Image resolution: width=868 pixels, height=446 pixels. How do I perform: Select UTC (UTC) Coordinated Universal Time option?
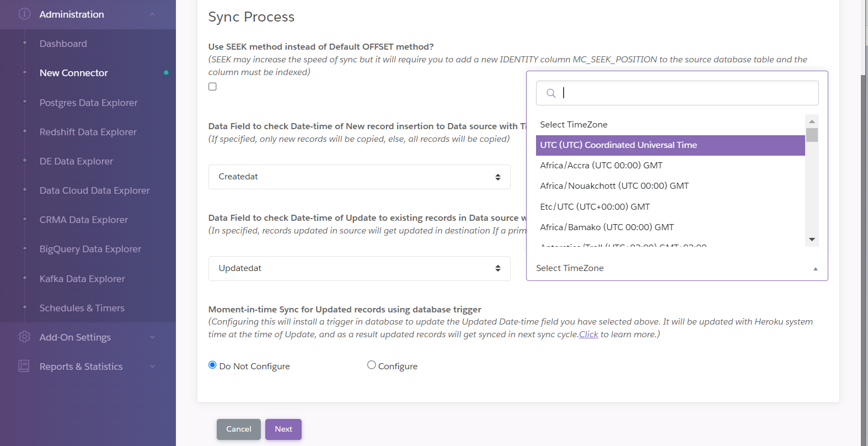671,145
